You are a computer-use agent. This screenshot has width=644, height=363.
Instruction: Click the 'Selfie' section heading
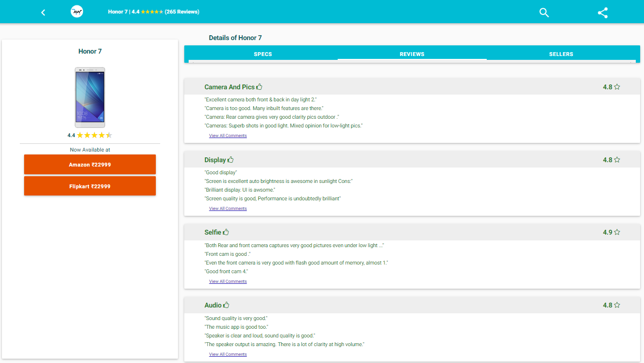(x=213, y=232)
